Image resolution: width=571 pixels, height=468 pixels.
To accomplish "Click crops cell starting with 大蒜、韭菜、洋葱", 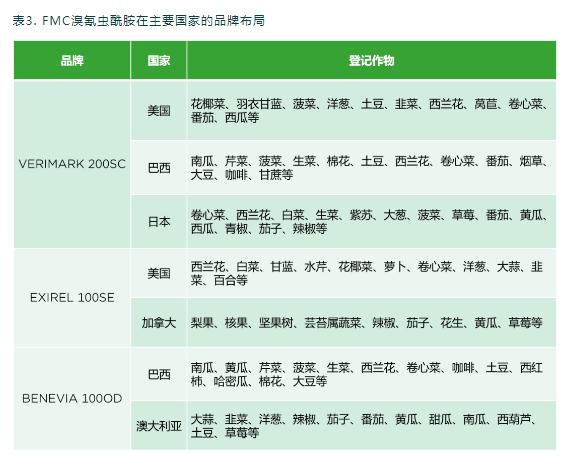I will tap(371, 425).
